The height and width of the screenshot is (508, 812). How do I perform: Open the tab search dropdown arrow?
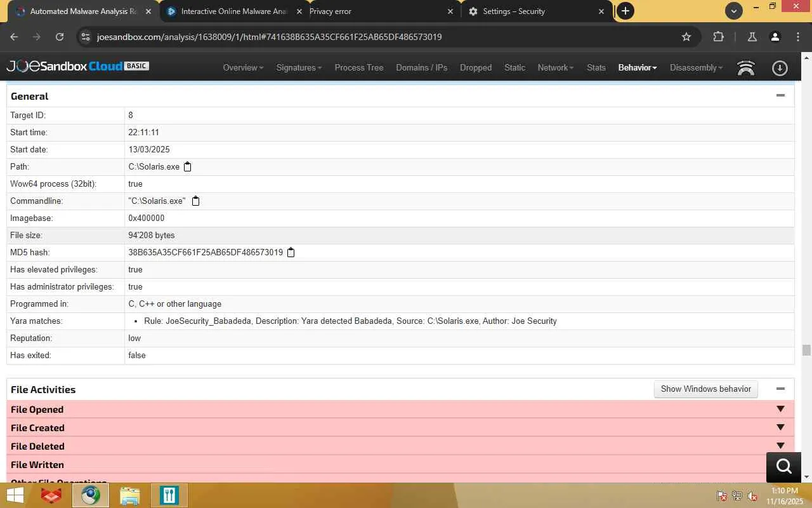[x=733, y=11]
